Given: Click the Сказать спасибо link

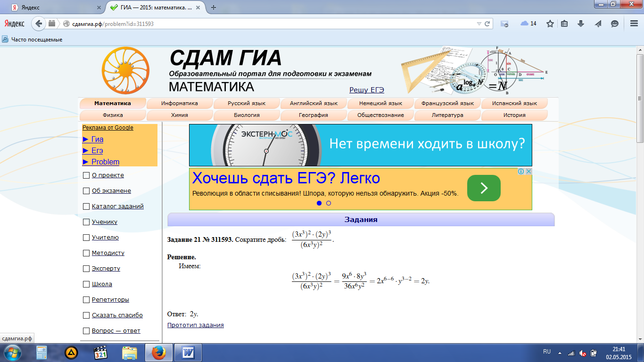Looking at the screenshot, I should [117, 315].
